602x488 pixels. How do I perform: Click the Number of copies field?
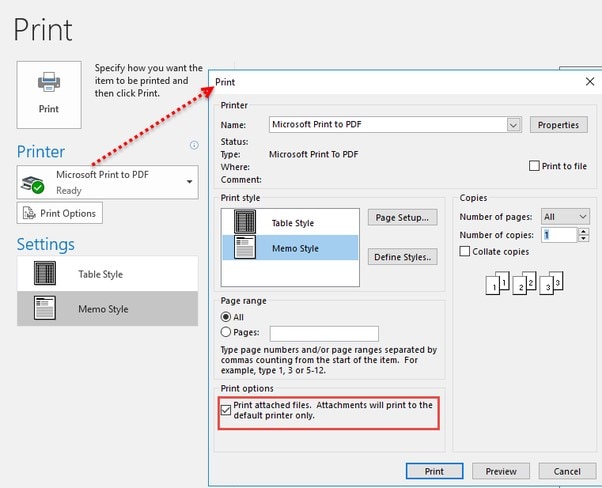point(559,235)
